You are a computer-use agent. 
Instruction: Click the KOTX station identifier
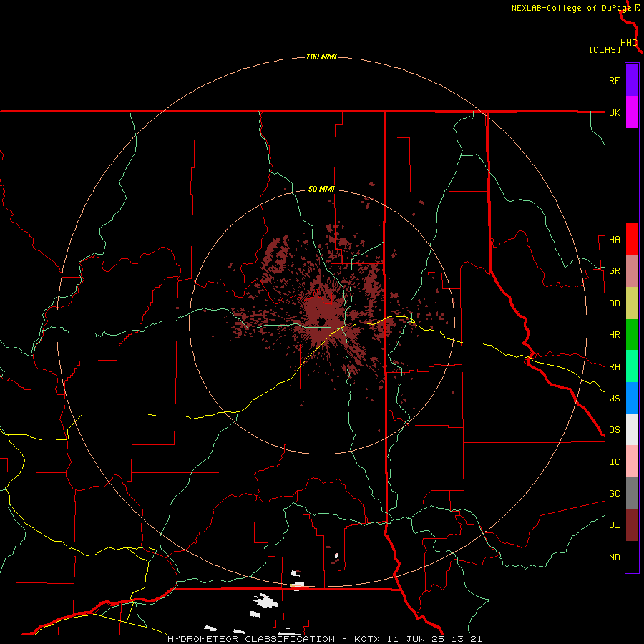[x=367, y=639]
